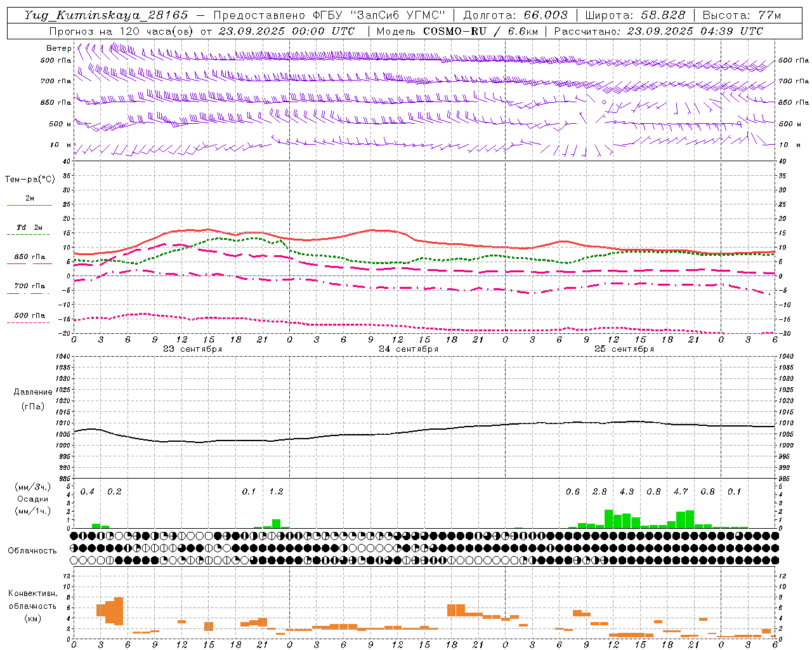Click the 700 гПа temperature legend label

pyautogui.click(x=30, y=286)
